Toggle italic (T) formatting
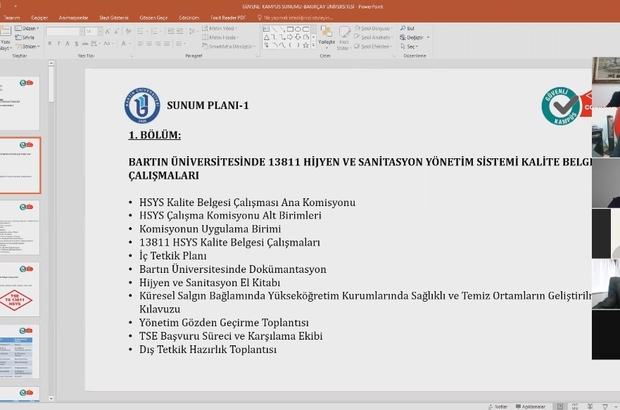Screen dimensions: 620x410 click(x=59, y=43)
